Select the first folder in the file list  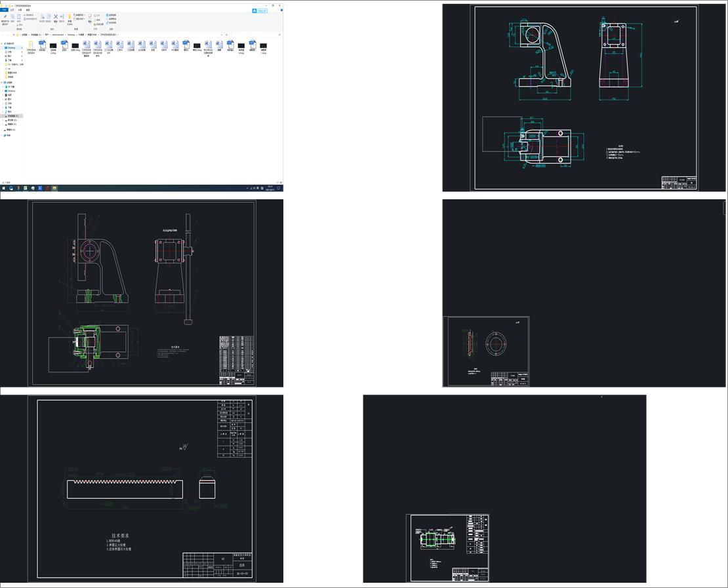(x=31, y=48)
